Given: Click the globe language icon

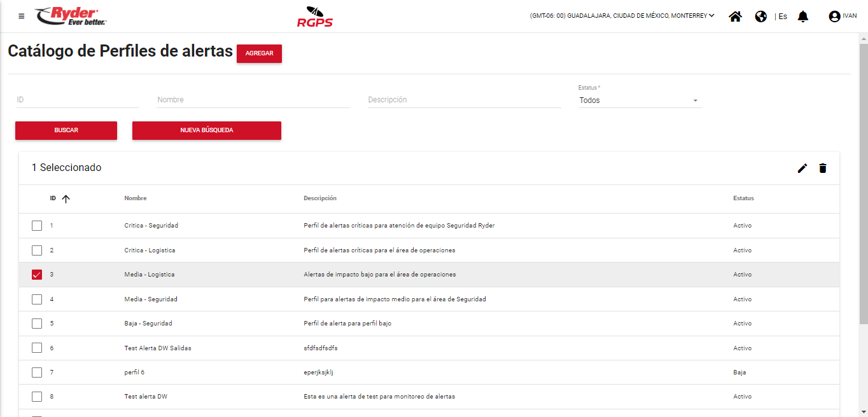Looking at the screenshot, I should (x=760, y=17).
